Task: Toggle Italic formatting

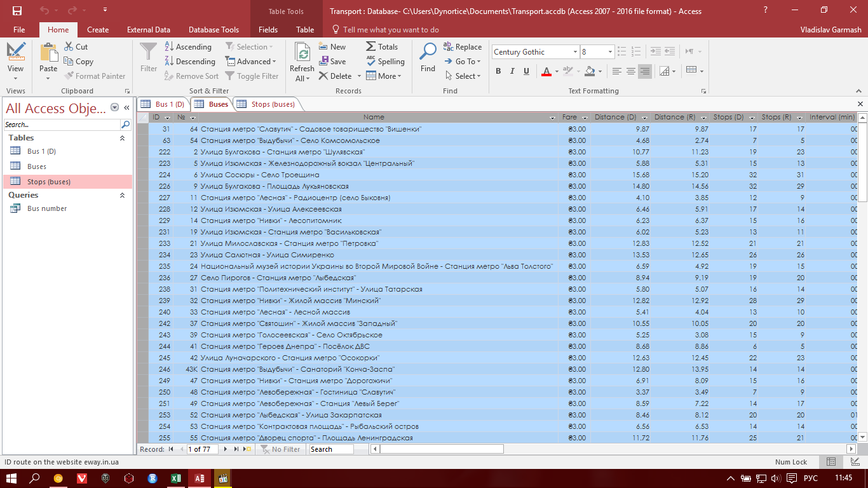Action: tap(512, 71)
